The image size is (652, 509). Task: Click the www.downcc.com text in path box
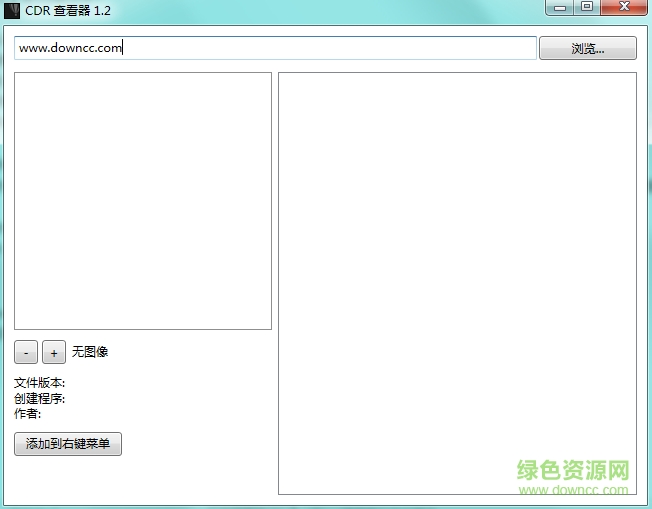pyautogui.click(x=70, y=47)
